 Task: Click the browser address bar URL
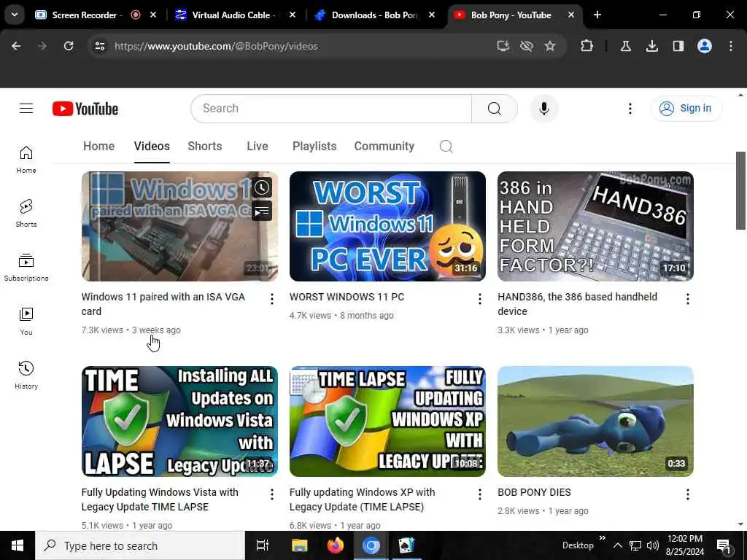(x=216, y=46)
